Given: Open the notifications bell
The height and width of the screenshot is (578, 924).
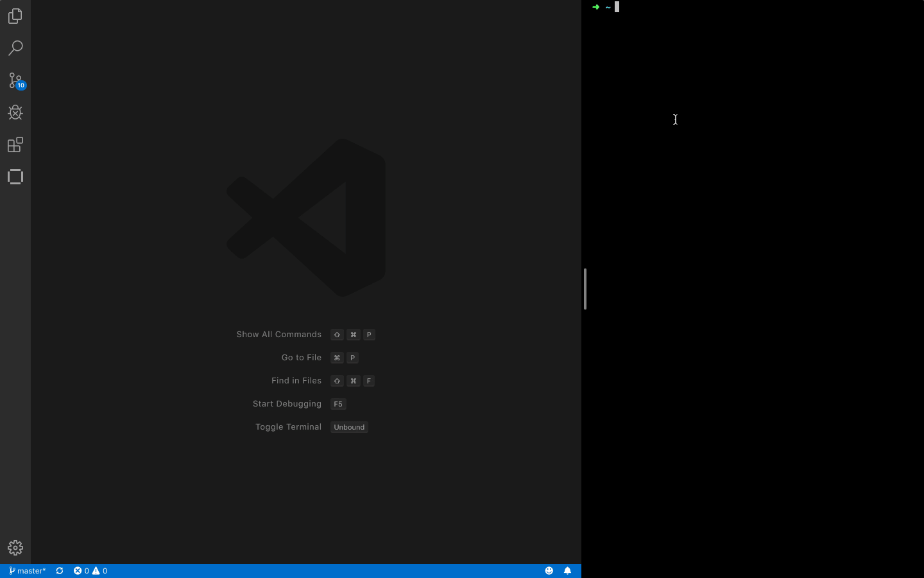Looking at the screenshot, I should tap(567, 571).
